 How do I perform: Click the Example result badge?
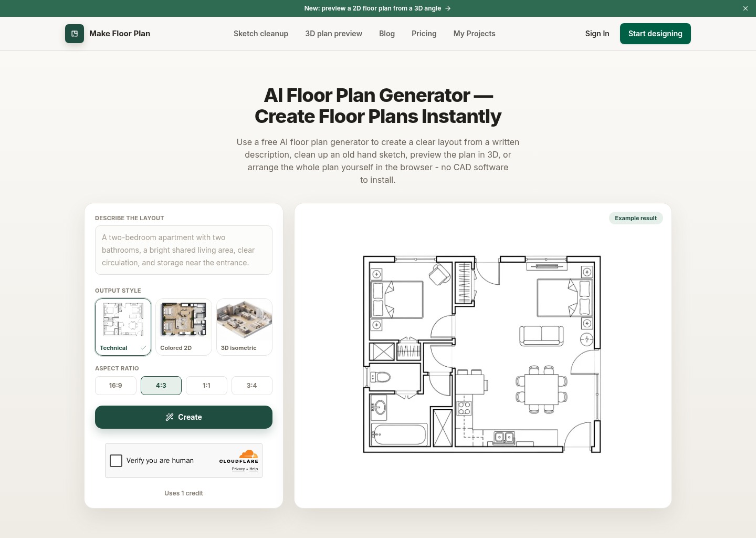pyautogui.click(x=636, y=218)
